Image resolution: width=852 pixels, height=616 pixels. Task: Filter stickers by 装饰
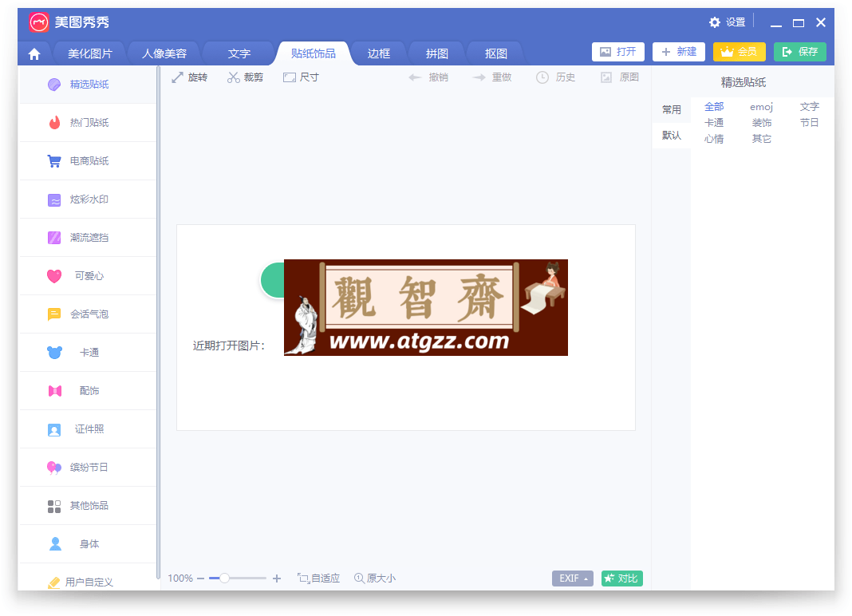pos(761,123)
